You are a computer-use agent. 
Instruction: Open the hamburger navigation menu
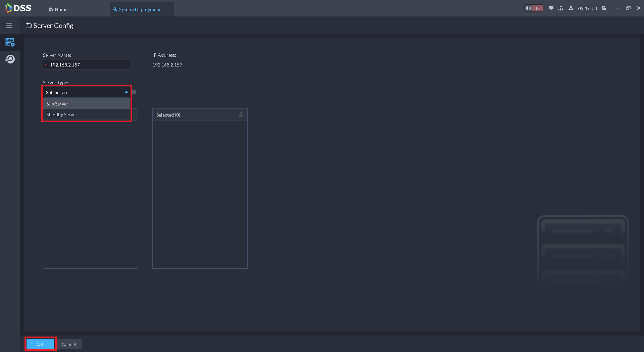pos(9,25)
